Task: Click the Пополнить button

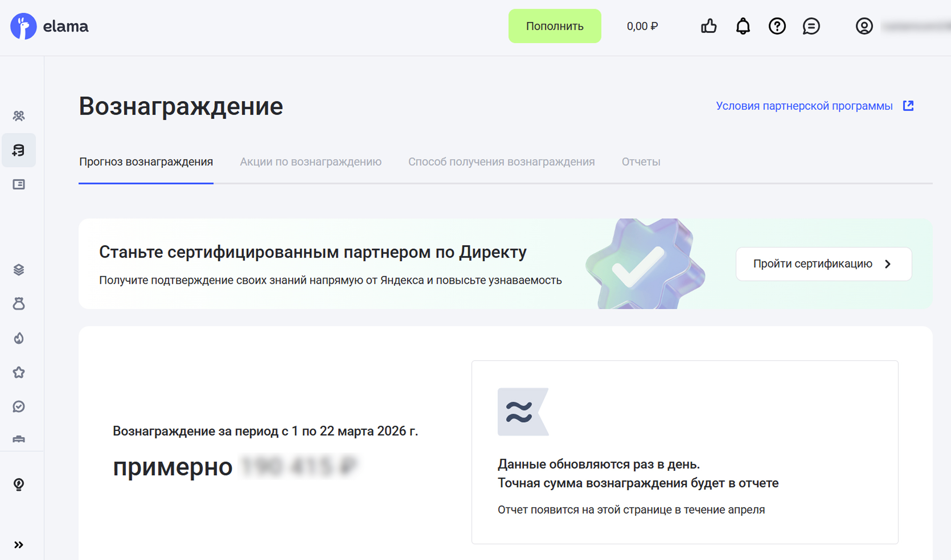Action: click(x=554, y=26)
